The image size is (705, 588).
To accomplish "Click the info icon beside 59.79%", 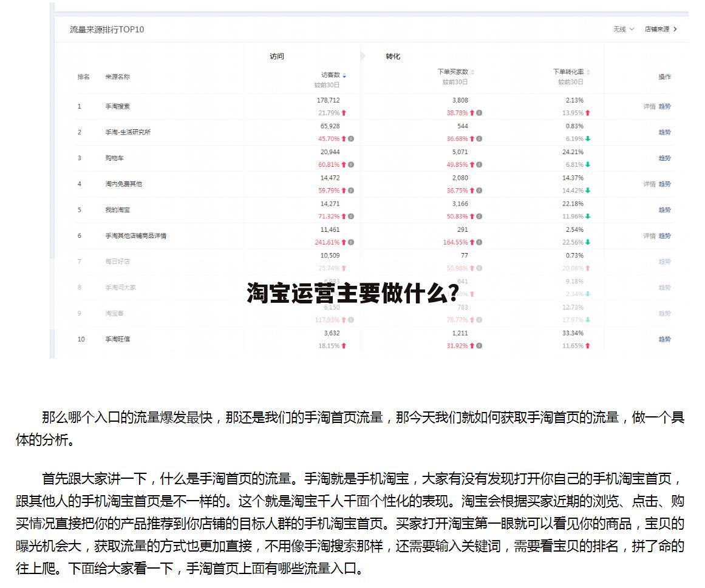I will point(351,191).
